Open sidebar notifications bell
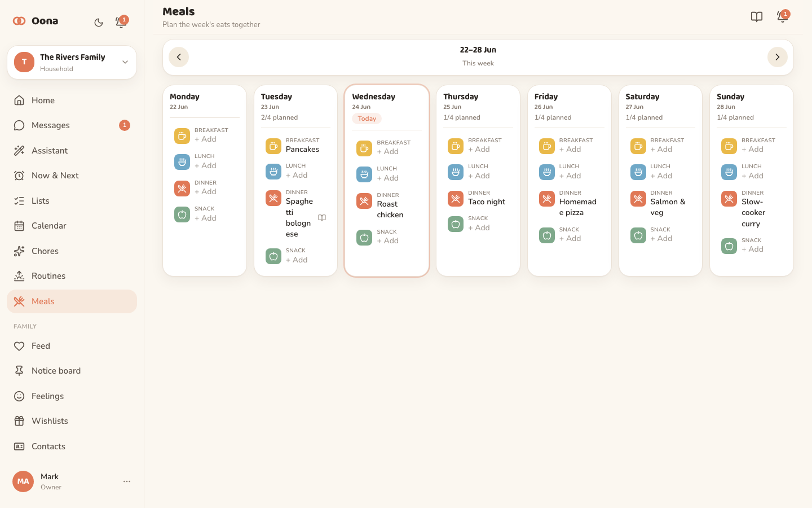Viewport: 812px width, 508px height. (121, 23)
